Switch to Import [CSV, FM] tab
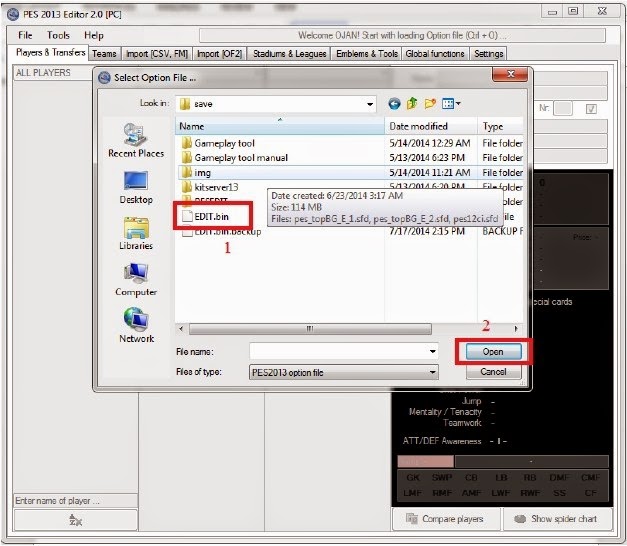The width and height of the screenshot is (627, 546). [157, 54]
